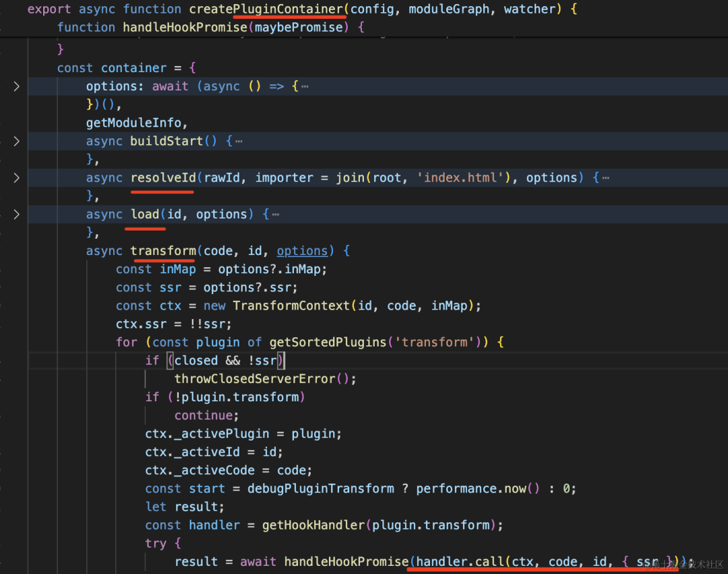Click TransformContext constructor call
728x574 pixels.
coord(291,306)
